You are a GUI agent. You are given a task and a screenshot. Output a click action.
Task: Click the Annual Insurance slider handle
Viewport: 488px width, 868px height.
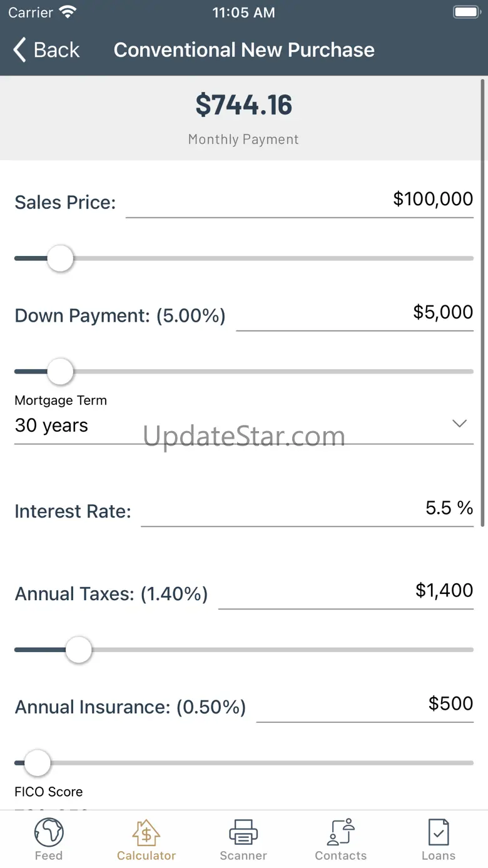click(38, 763)
